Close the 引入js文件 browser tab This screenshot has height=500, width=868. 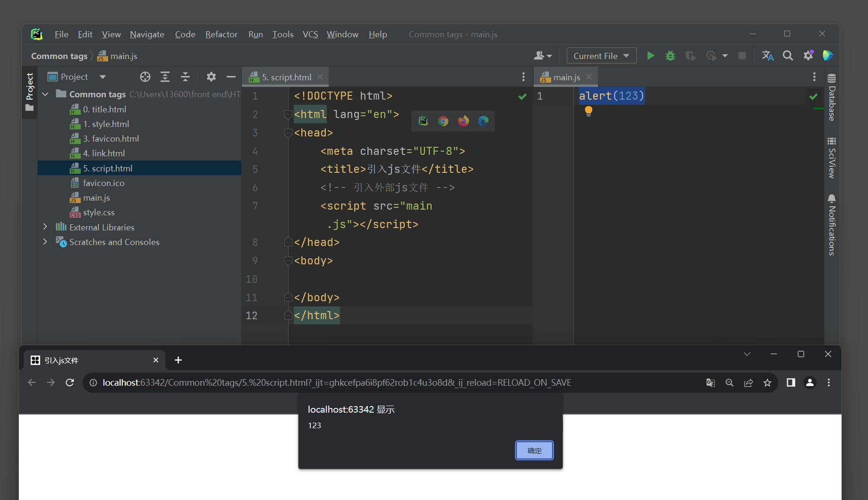pyautogui.click(x=156, y=360)
